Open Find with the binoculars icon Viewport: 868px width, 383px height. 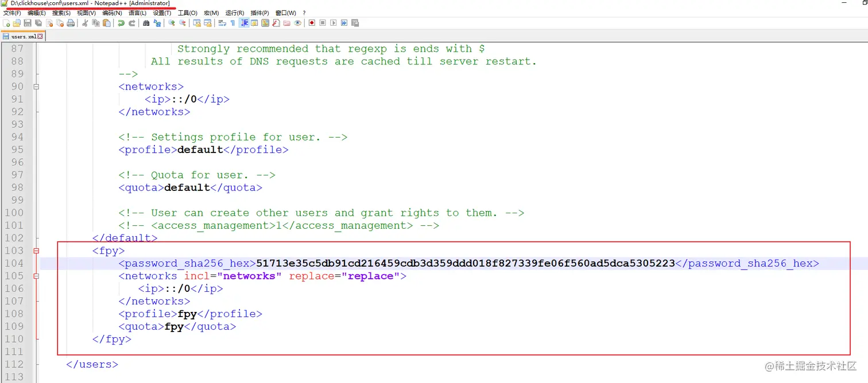[x=146, y=23]
